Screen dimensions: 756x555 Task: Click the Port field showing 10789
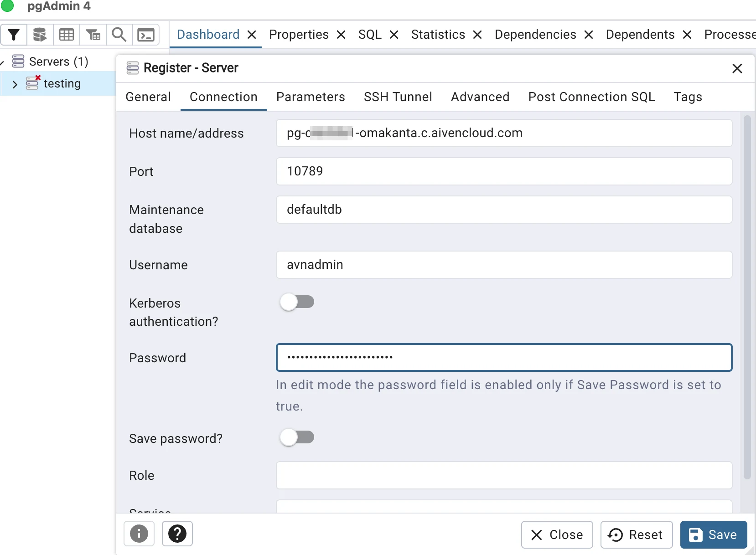coord(504,171)
